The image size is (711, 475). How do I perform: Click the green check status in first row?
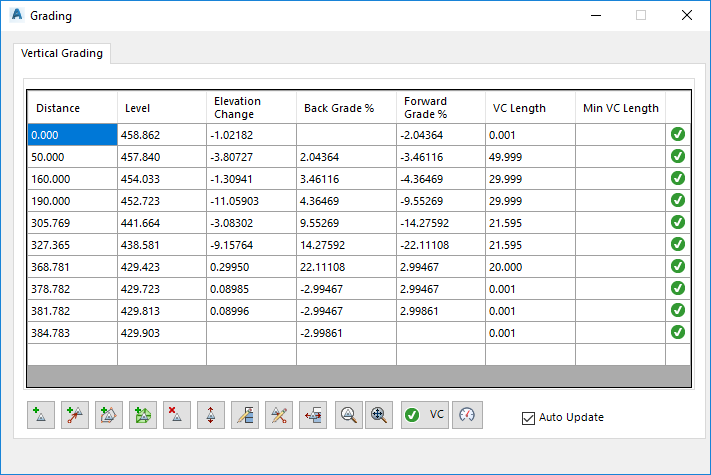[677, 134]
